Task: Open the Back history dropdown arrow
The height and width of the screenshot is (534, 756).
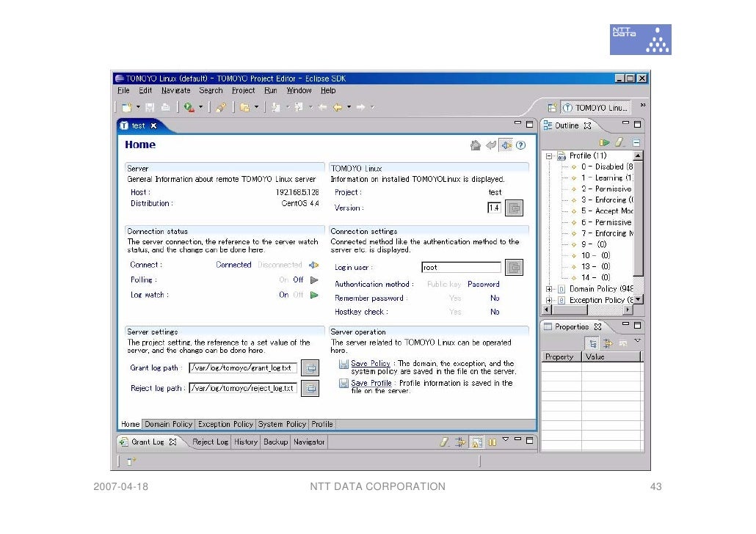Action: point(349,108)
